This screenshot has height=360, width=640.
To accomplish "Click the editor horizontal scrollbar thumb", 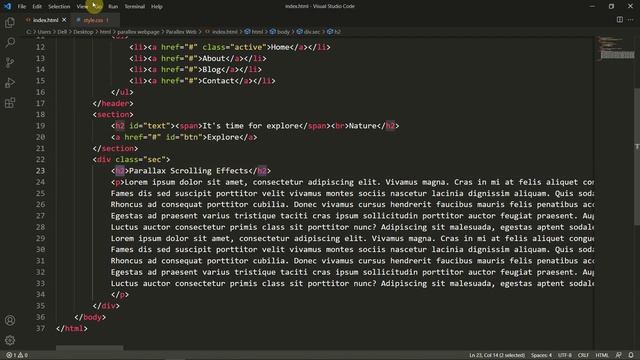I will coord(89,348).
